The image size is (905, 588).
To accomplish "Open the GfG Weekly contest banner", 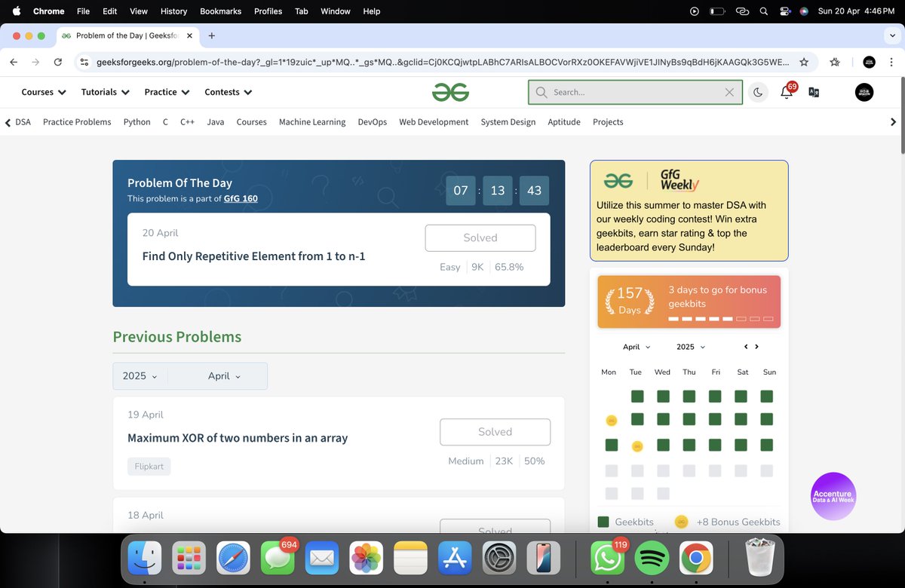I will (x=689, y=210).
